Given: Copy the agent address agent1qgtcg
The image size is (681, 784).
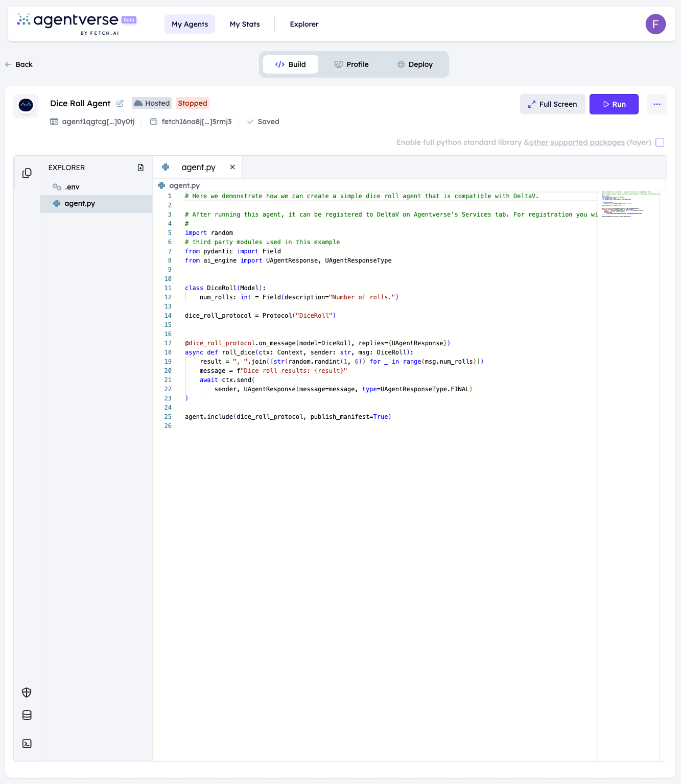Looking at the screenshot, I should pyautogui.click(x=98, y=122).
